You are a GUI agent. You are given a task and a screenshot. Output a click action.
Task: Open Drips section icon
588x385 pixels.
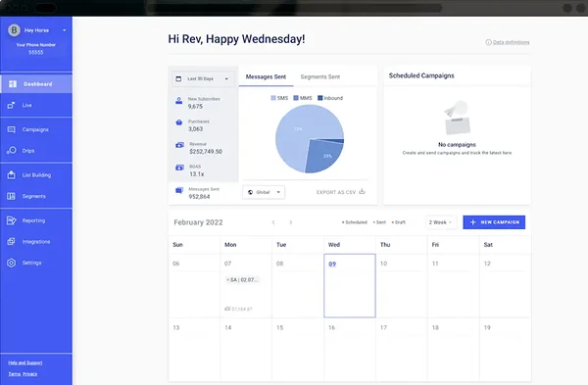coord(11,151)
